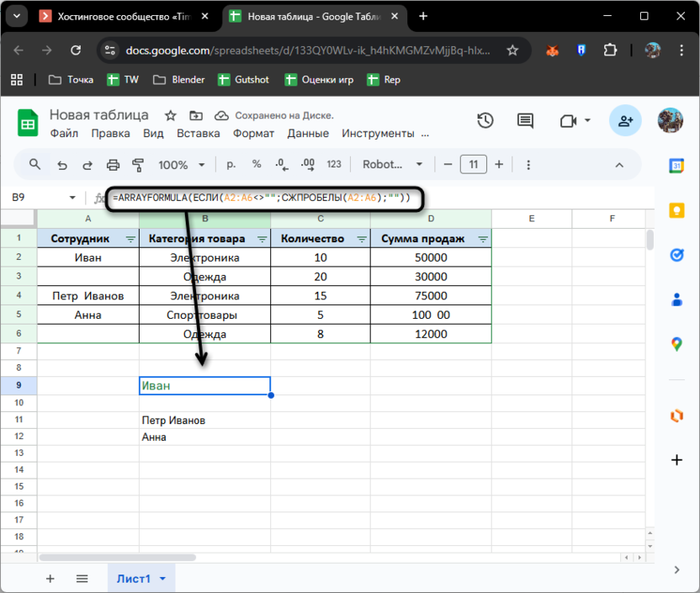The height and width of the screenshot is (593, 700).
Task: Open Google Calendar in side panel
Action: coord(676,167)
